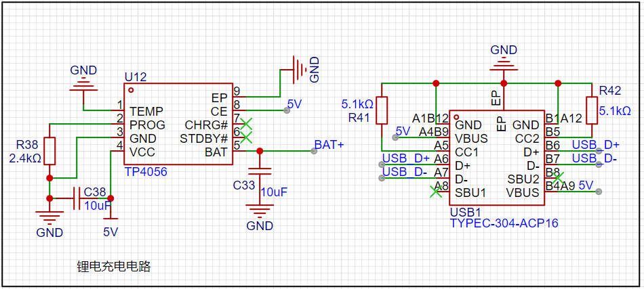Select the TP4056 chip U12 body
644x289 pixels.
click(x=178, y=125)
